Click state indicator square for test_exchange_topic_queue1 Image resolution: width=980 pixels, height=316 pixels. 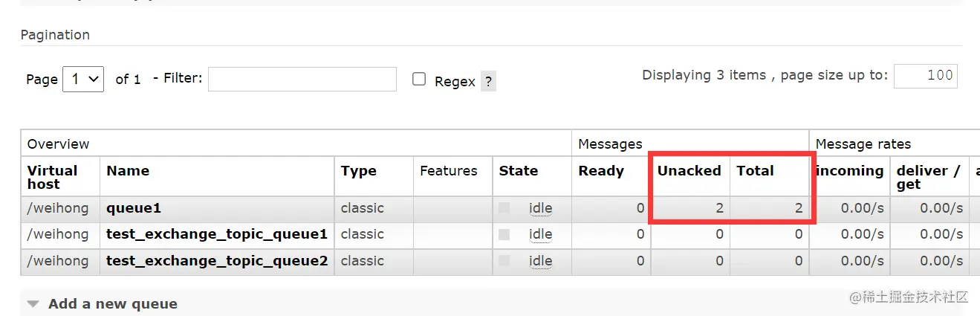[504, 234]
